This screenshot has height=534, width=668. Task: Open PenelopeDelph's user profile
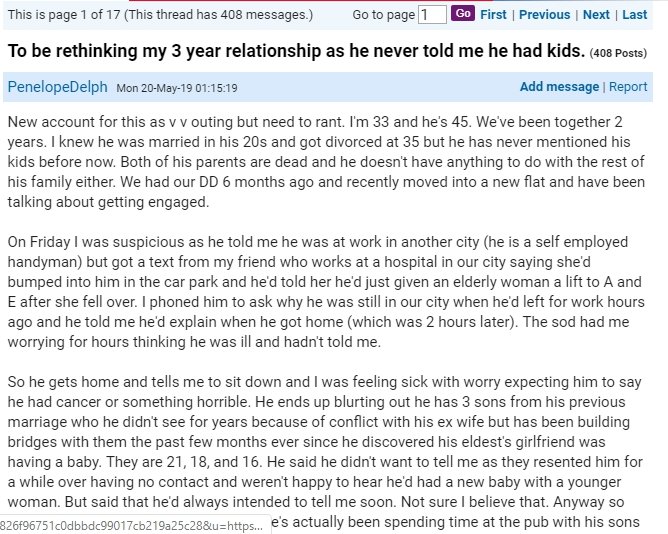[58, 87]
